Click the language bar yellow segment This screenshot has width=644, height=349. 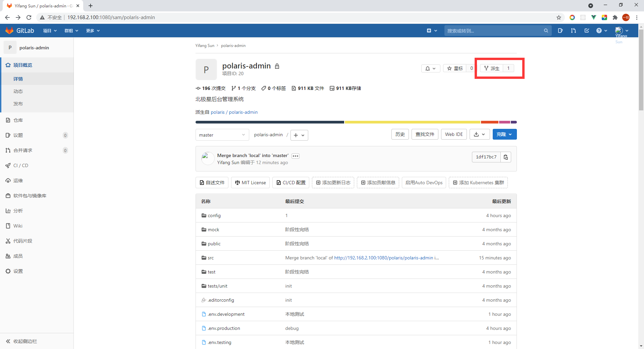(x=413, y=122)
